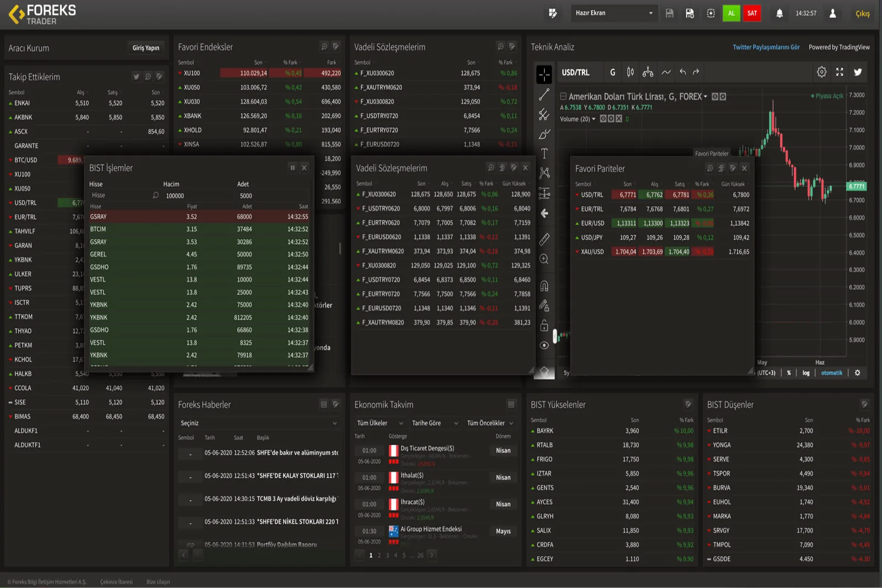The height and width of the screenshot is (588, 882).
Task: Click the magnet mode tool
Action: coord(544,286)
